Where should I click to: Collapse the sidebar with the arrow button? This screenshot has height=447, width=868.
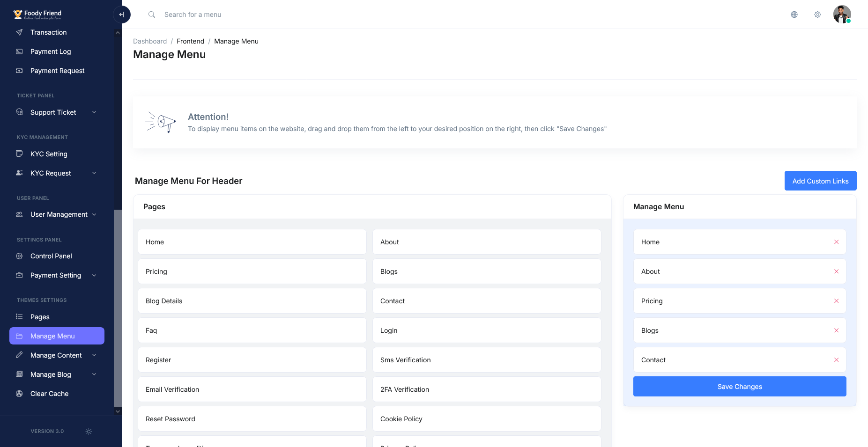(122, 15)
